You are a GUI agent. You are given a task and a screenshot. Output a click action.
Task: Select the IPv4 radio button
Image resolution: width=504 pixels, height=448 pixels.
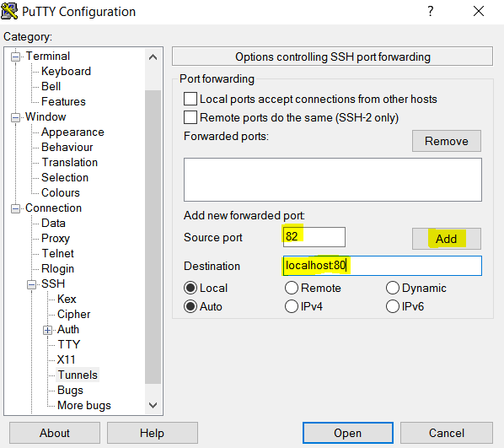click(292, 306)
